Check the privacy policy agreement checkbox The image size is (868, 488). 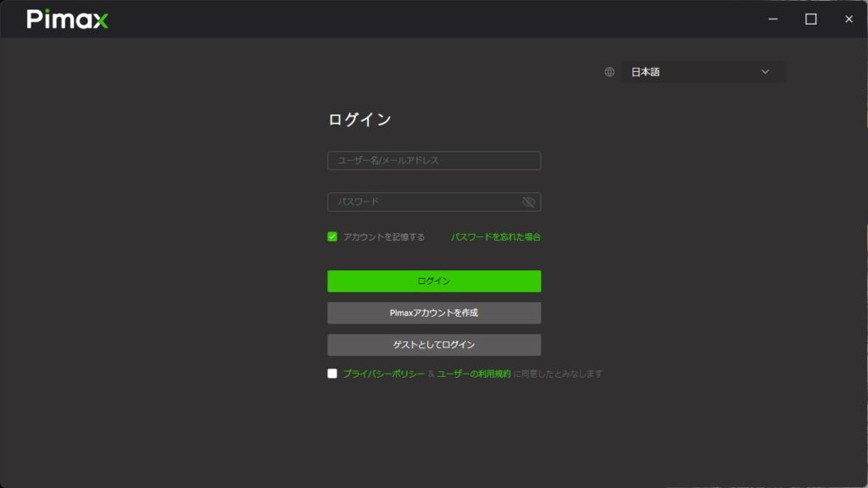pyautogui.click(x=332, y=374)
